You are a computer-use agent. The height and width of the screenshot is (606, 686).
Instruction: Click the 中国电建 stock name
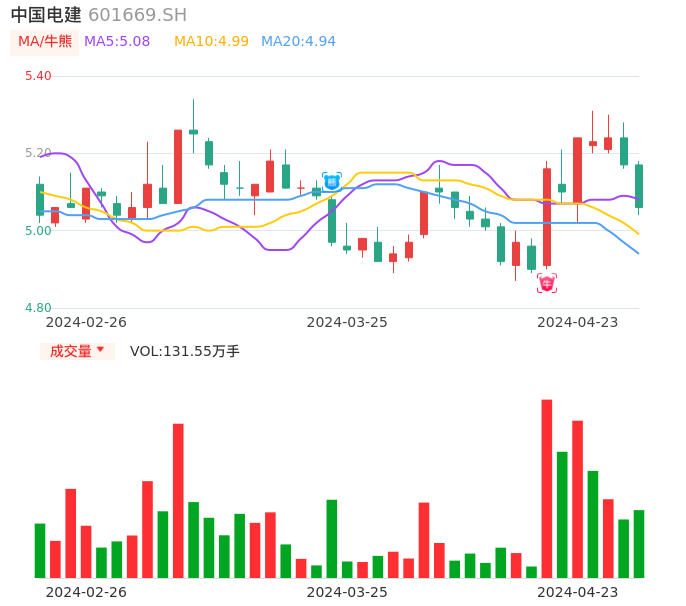(x=46, y=15)
